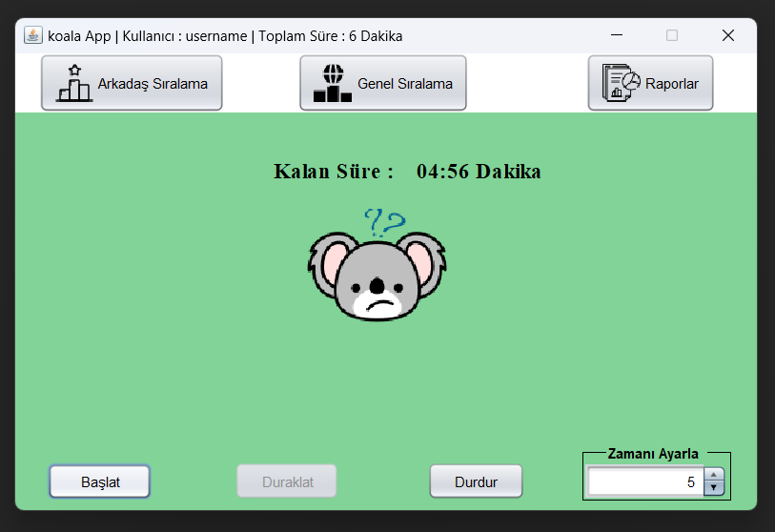
Task: Decrease Zamanı Ayarla value with down arrow
Action: click(714, 488)
